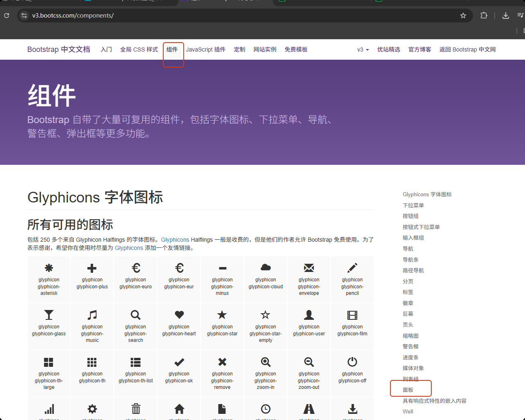The height and width of the screenshot is (420, 525).
Task: Click the glyphicon-star-empty outline icon
Action: click(x=266, y=314)
